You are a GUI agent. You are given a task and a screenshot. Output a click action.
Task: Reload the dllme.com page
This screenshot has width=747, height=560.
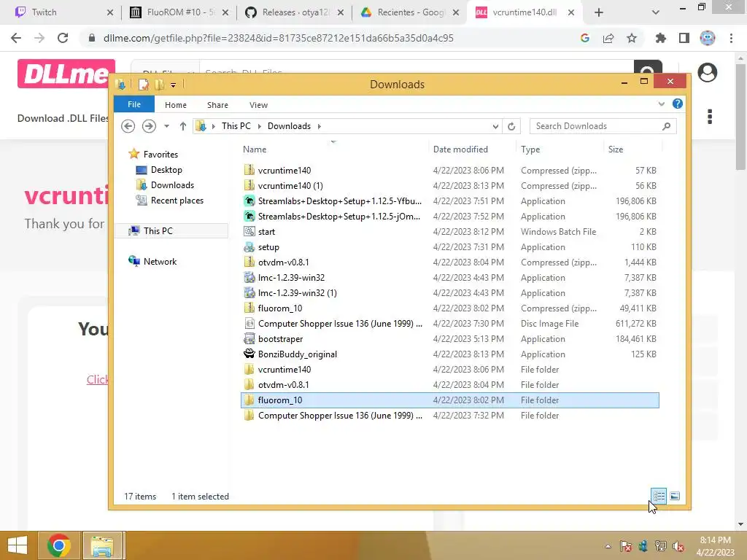[63, 38]
